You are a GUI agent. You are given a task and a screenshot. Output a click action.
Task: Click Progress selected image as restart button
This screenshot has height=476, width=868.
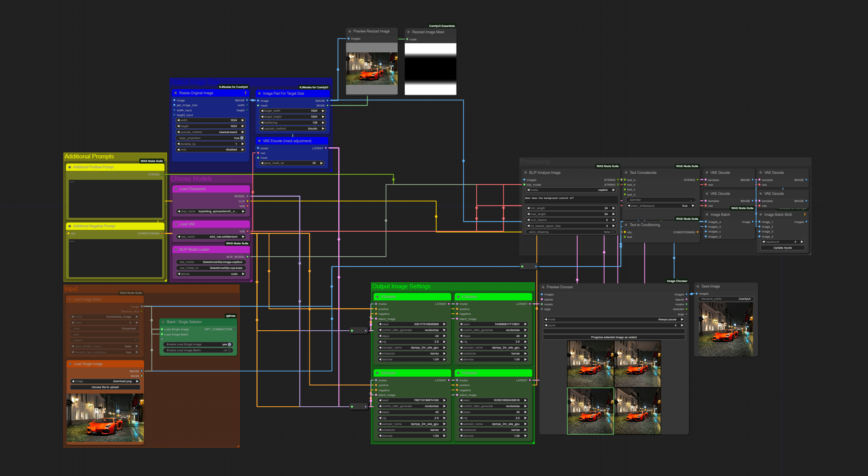[614, 337]
